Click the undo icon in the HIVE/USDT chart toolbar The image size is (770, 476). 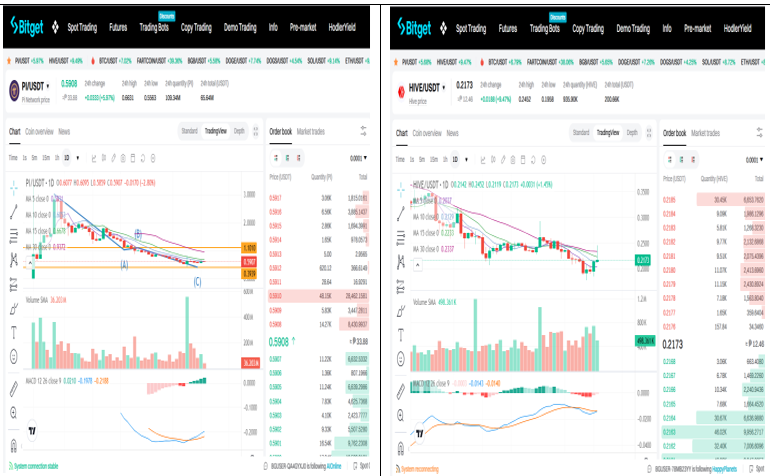(533, 160)
